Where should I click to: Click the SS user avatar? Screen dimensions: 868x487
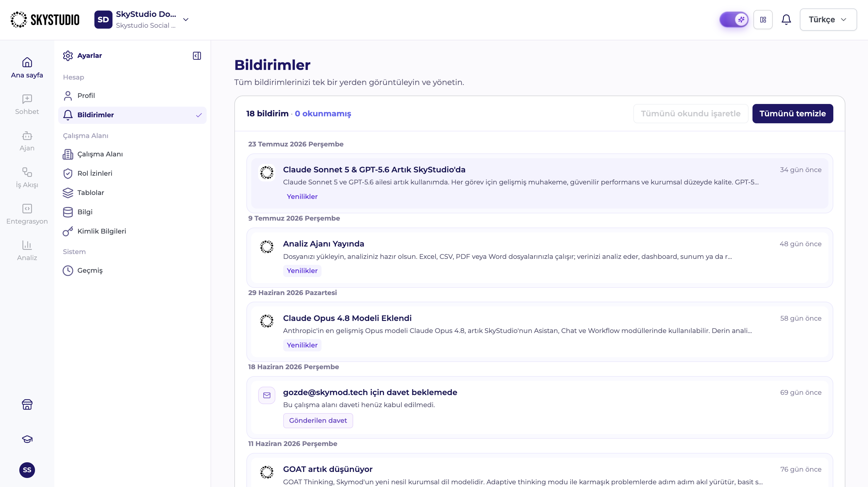(27, 470)
